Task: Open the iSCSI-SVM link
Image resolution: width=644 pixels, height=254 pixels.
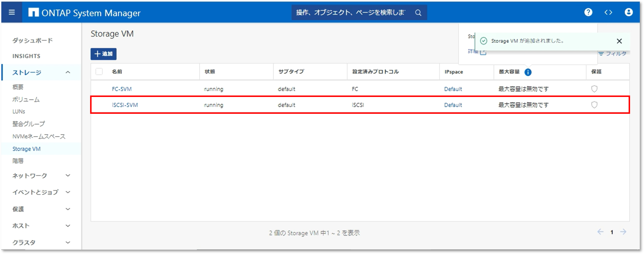Action: (125, 105)
